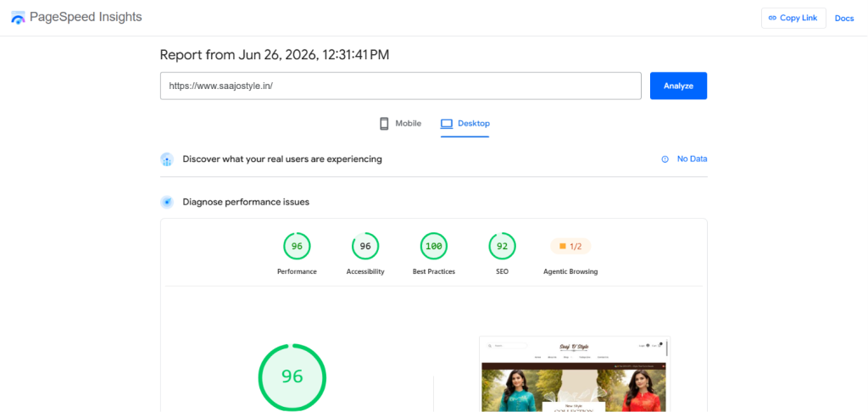The image size is (868, 412).
Task: Click the Agentic Browsing label
Action: [570, 272]
